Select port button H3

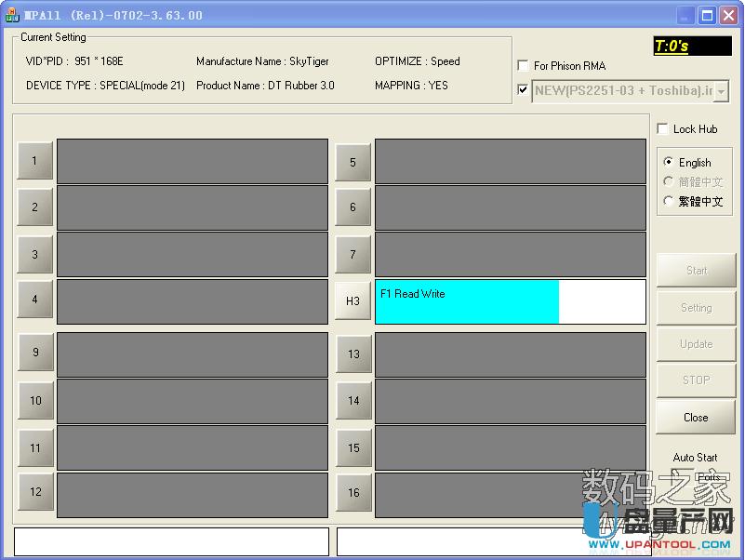click(x=353, y=300)
